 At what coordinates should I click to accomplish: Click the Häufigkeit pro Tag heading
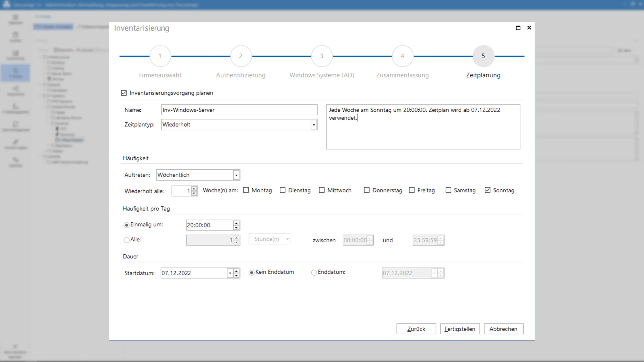coord(146,209)
